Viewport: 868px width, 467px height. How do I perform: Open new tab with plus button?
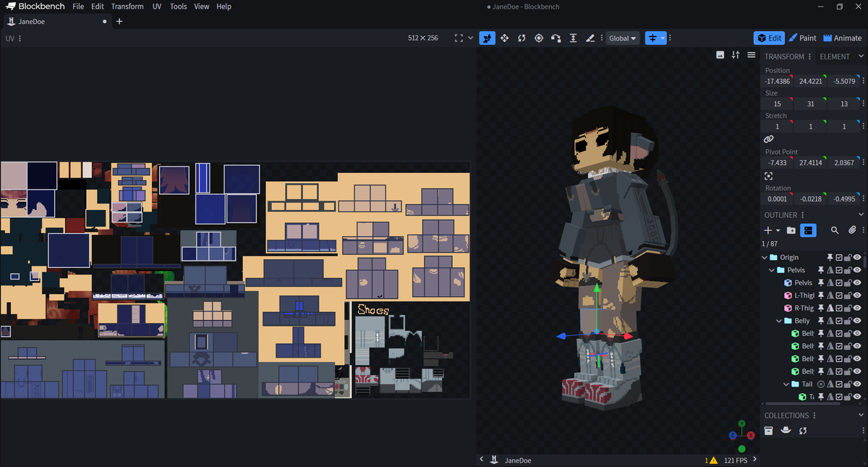119,21
